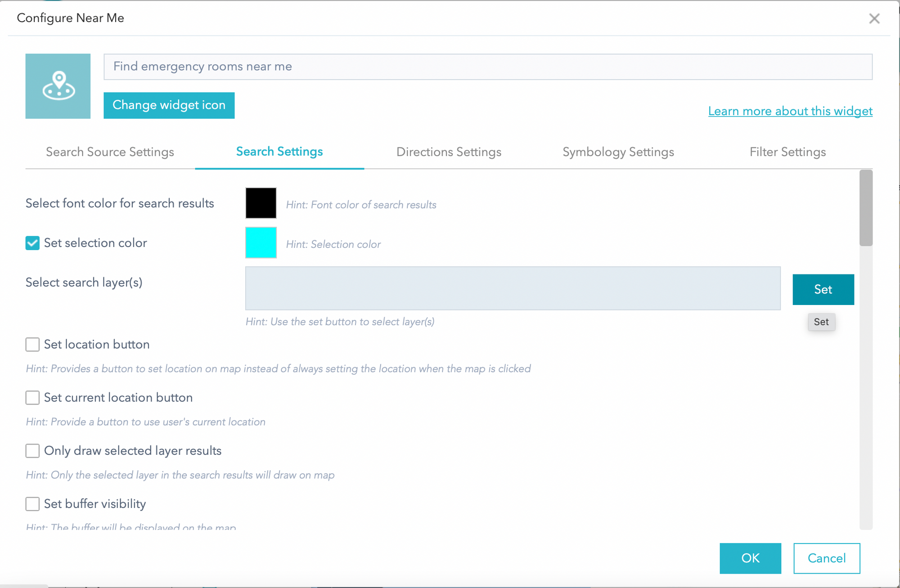The width and height of the screenshot is (900, 588).
Task: Enable Set buffer visibility checkbox
Action: tap(32, 504)
